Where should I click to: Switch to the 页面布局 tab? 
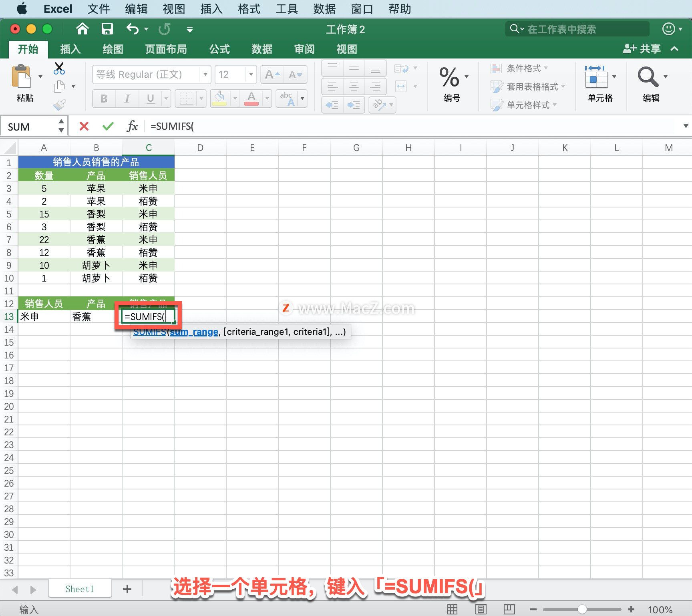[x=166, y=49]
